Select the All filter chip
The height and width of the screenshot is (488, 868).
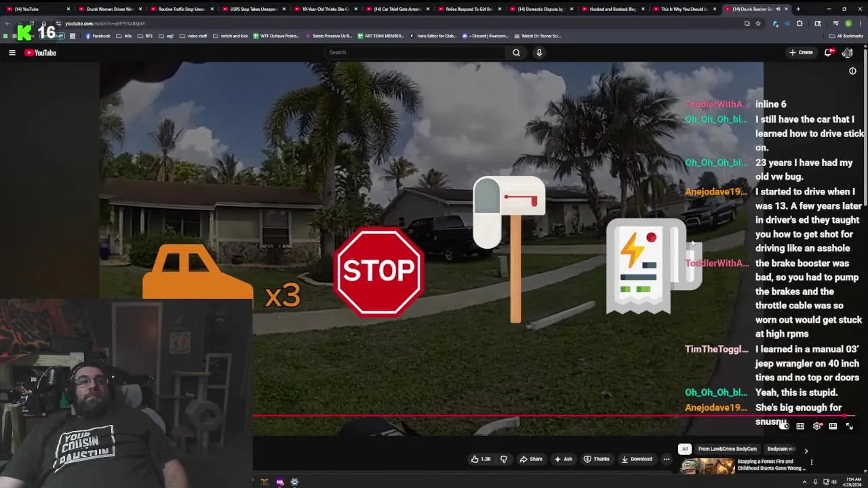685,449
